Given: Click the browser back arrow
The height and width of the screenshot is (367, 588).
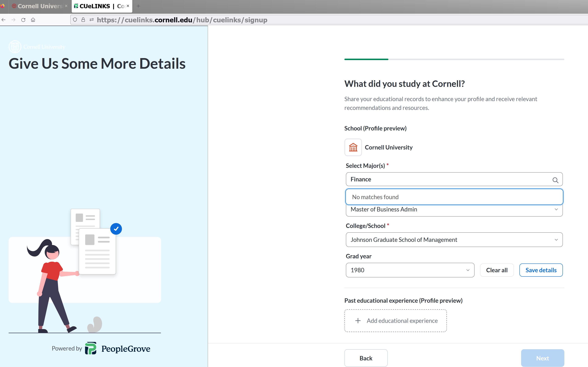Looking at the screenshot, I should [x=4, y=20].
